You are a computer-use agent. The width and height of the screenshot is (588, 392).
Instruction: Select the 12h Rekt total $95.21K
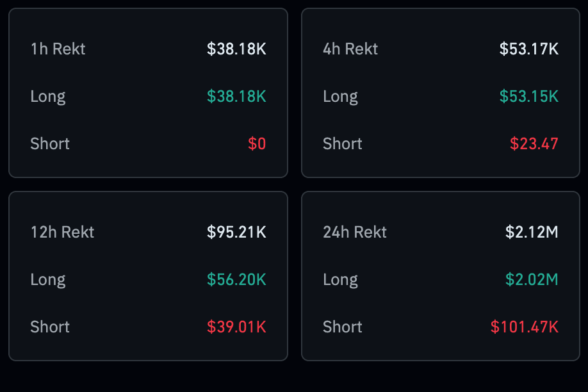236,232
